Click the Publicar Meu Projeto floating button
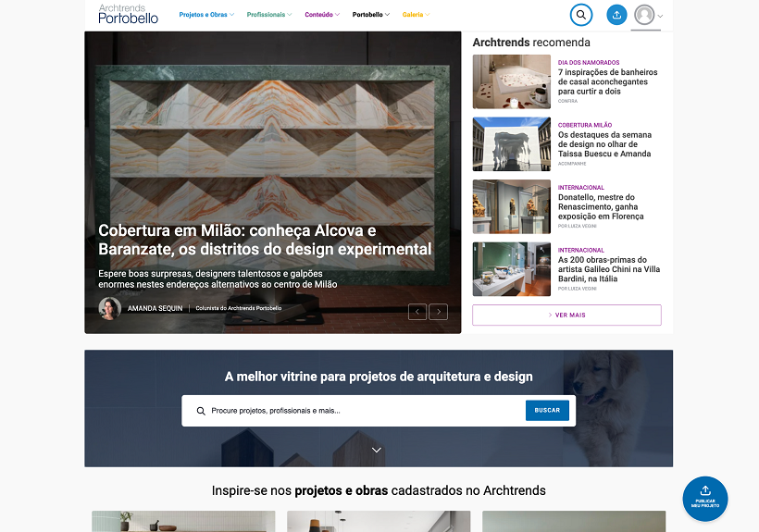The width and height of the screenshot is (759, 532). tap(704, 499)
